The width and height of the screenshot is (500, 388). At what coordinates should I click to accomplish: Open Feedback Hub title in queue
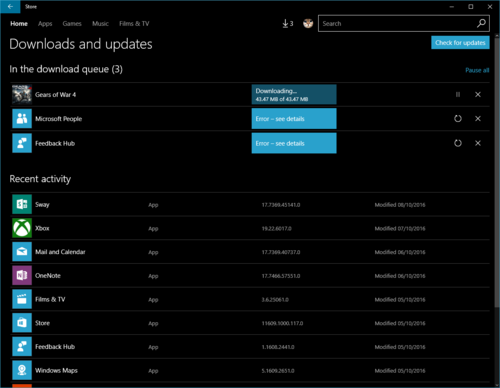(x=55, y=143)
